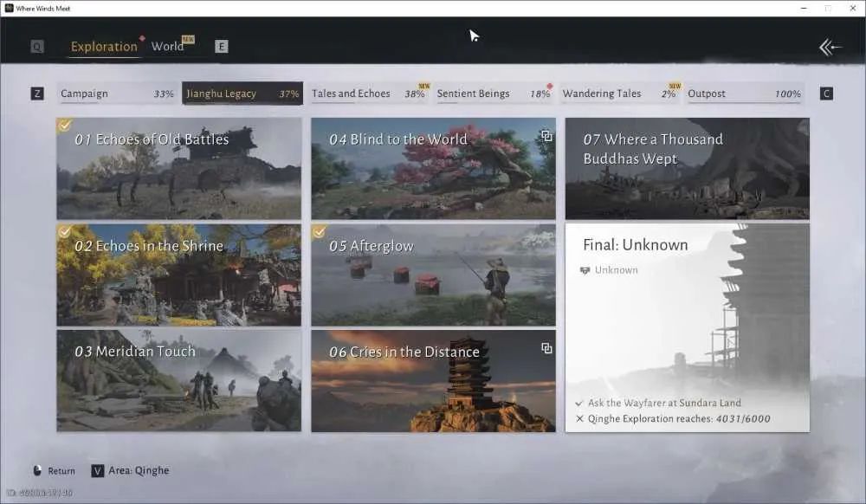Click the back arrow icon at top right
This screenshot has width=866, height=504.
click(830, 47)
